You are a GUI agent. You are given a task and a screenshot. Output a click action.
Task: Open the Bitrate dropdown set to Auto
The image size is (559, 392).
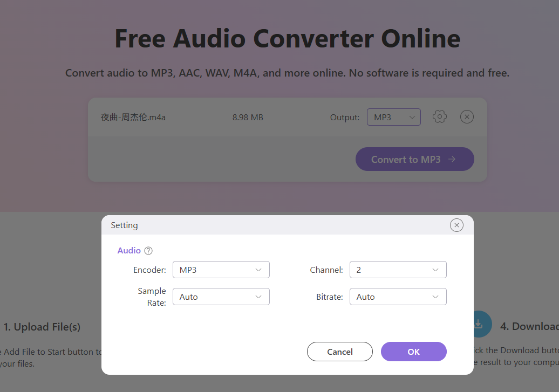398,297
